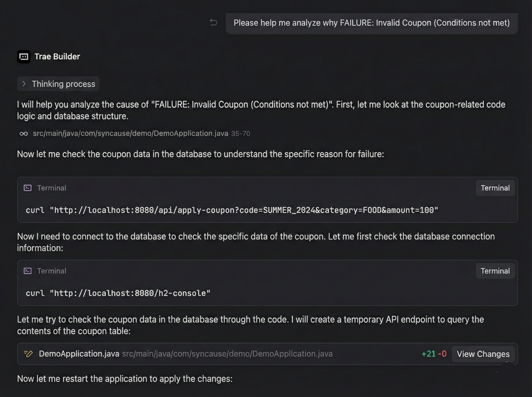Image resolution: width=532 pixels, height=397 pixels.
Task: Open Terminal button for the apply-coupon curl
Action: click(x=495, y=188)
